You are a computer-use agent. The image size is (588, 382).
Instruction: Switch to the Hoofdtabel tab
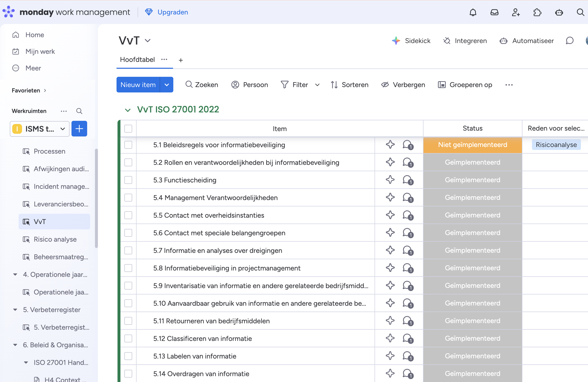tap(137, 60)
